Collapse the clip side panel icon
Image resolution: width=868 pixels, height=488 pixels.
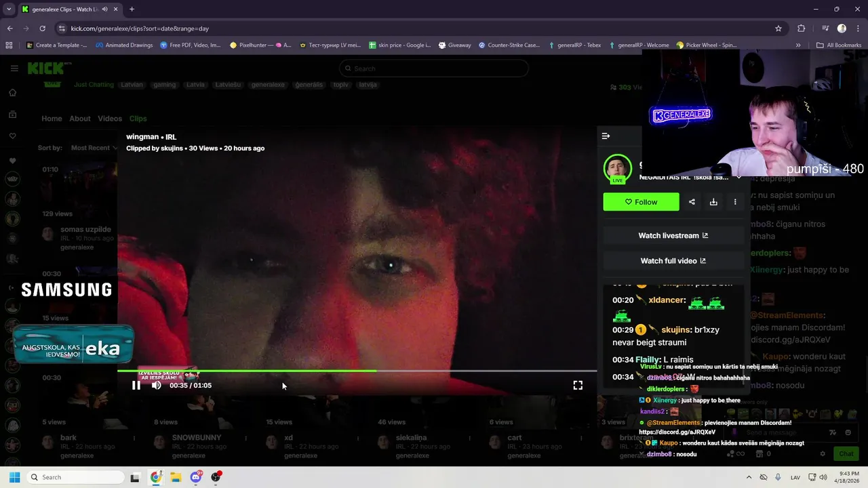coord(606,136)
